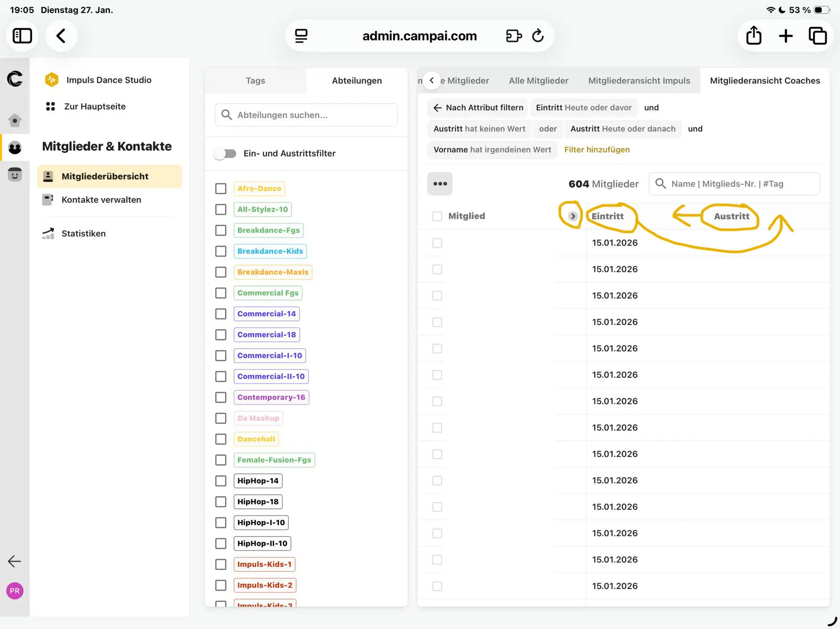
Task: Click Filter hinzufügen link
Action: click(596, 150)
